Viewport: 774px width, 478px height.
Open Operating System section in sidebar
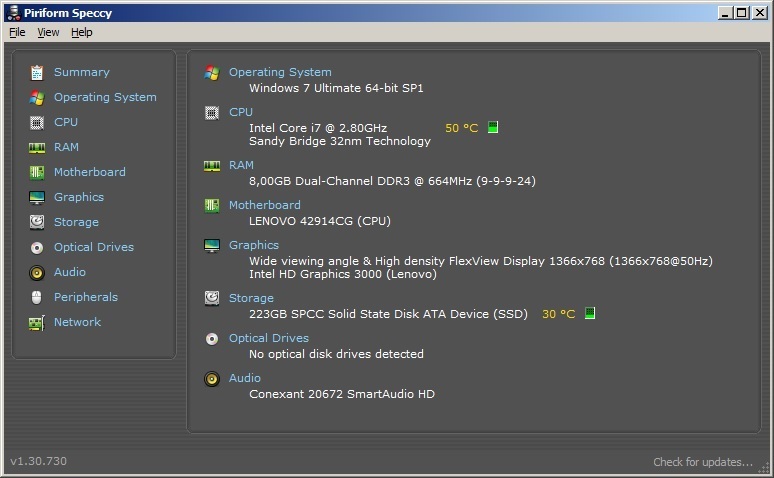point(105,97)
